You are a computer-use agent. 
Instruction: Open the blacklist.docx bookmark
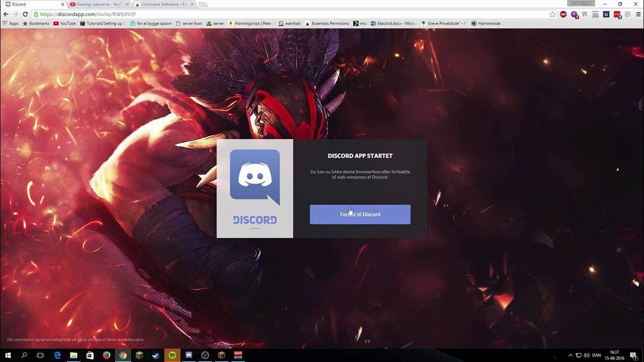pyautogui.click(x=393, y=23)
